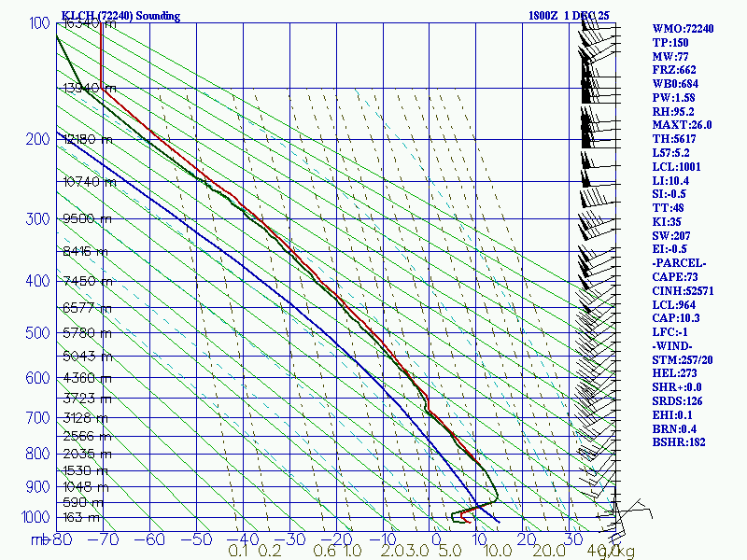
Task: Click the 900 mb pressure axis label
Action: click(x=37, y=486)
